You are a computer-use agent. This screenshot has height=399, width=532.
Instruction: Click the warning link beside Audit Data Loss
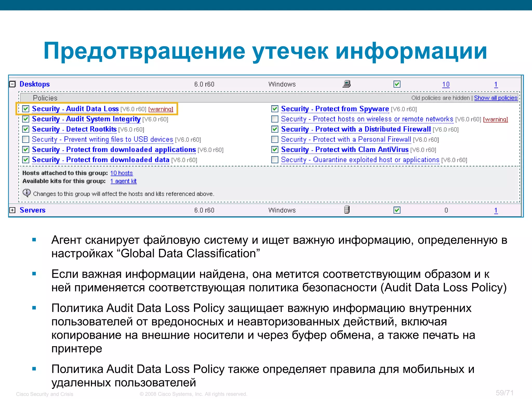pyautogui.click(x=161, y=109)
